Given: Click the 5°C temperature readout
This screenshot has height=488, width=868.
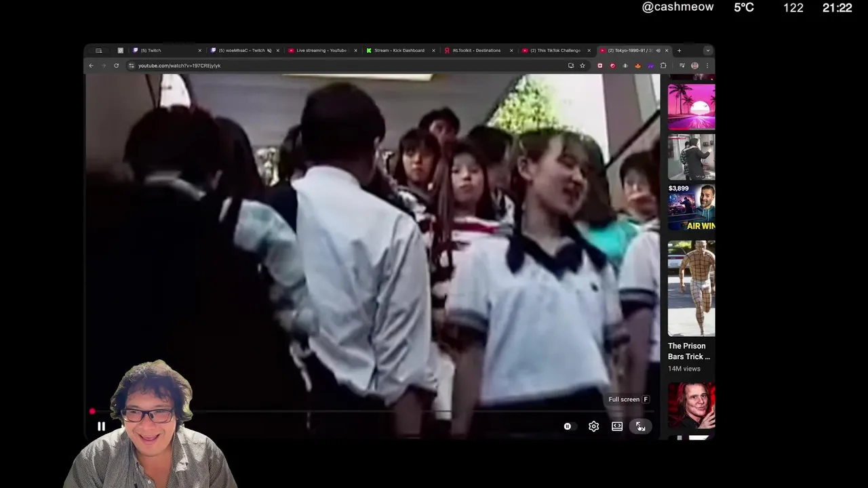Looking at the screenshot, I should click(x=744, y=7).
